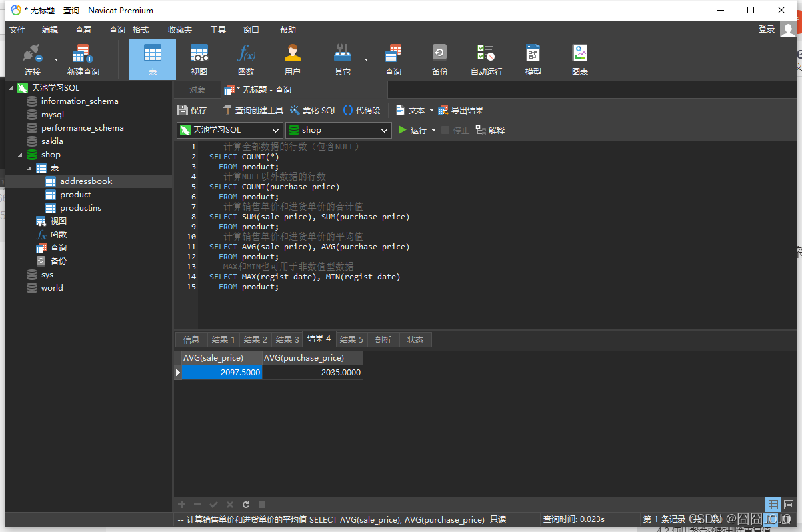Open the shop database dropdown
Viewport: 802px width, 532px height.
(338, 130)
